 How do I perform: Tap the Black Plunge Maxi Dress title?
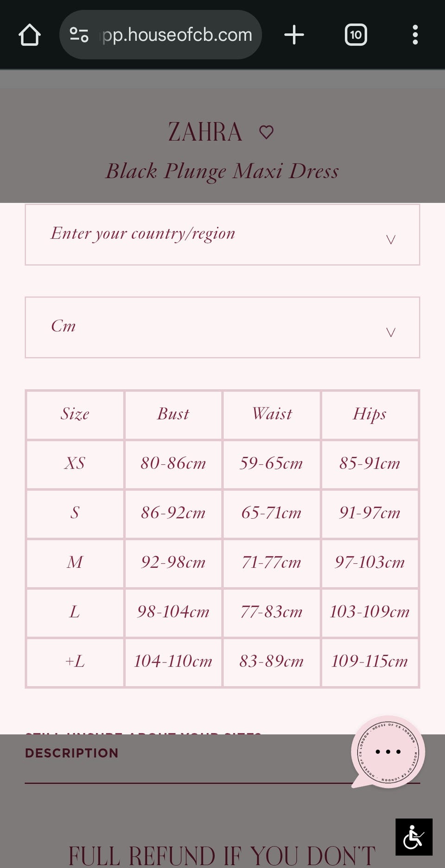222,171
